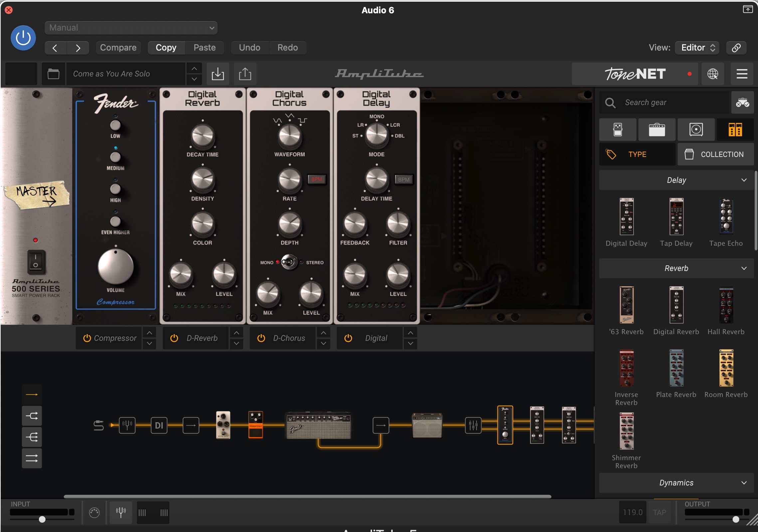Flip the 500 Series rack power switch
Image resolution: width=758 pixels, height=532 pixels.
click(x=36, y=262)
